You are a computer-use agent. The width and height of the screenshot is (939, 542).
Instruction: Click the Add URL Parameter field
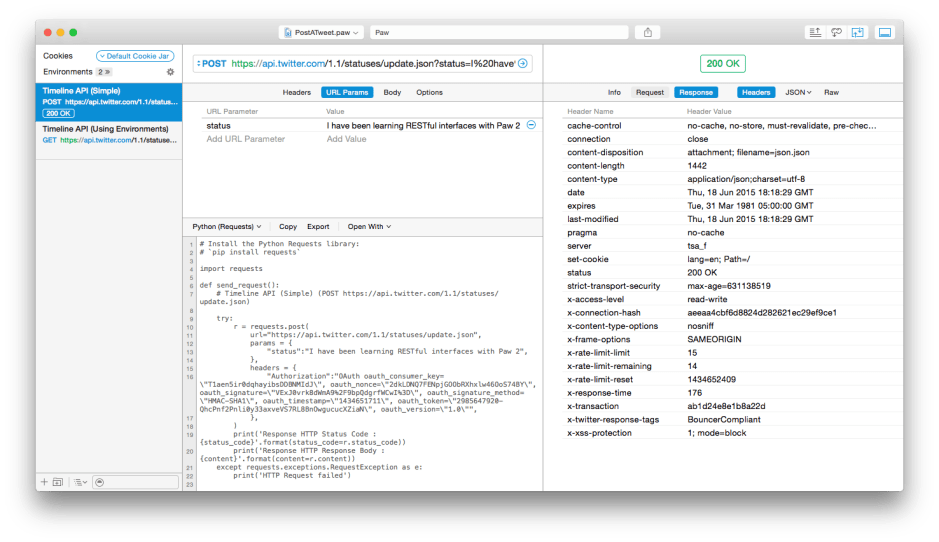pos(246,139)
